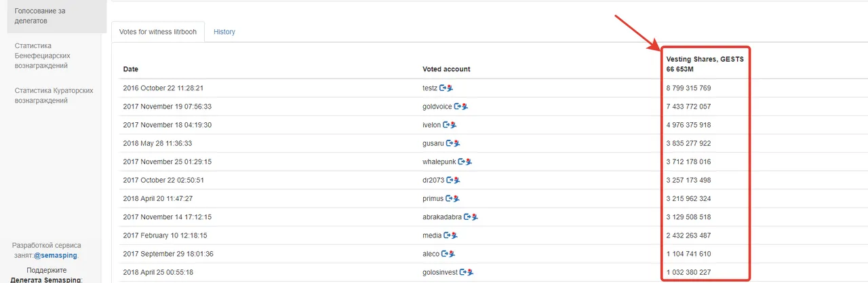Open Голосование за делегатов in sidebar
The width and height of the screenshot is (868, 283).
pos(53,16)
